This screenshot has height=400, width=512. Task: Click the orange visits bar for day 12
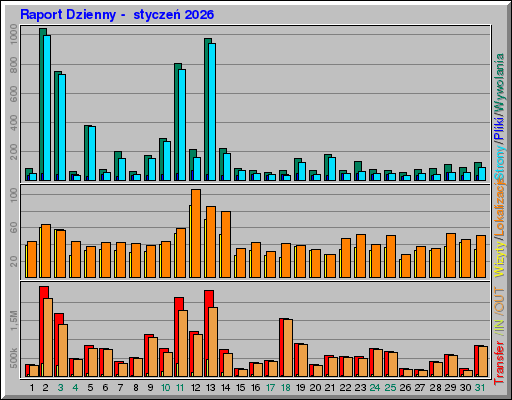tap(196, 233)
